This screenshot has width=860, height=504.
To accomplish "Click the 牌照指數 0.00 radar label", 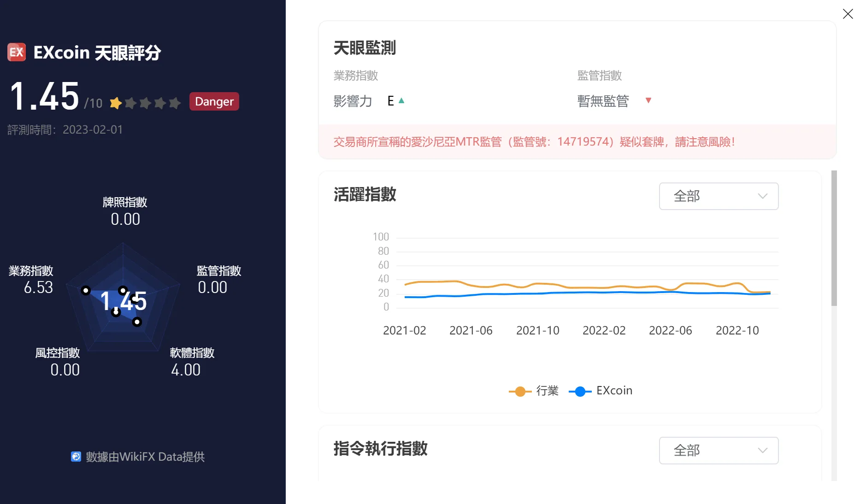I will (x=125, y=211).
